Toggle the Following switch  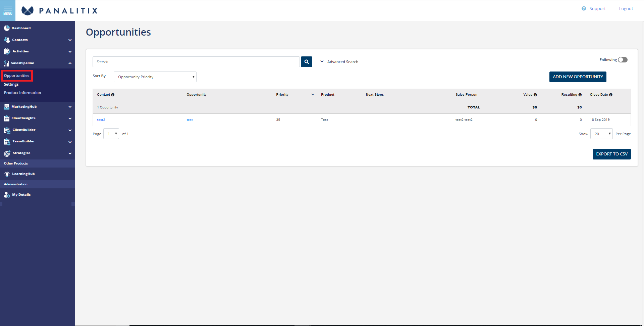(623, 60)
